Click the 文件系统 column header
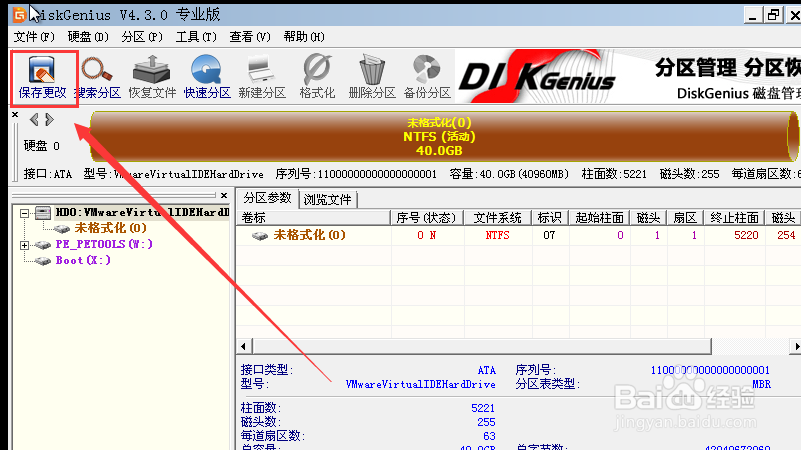Image resolution: width=801 pixels, height=450 pixels. (498, 218)
